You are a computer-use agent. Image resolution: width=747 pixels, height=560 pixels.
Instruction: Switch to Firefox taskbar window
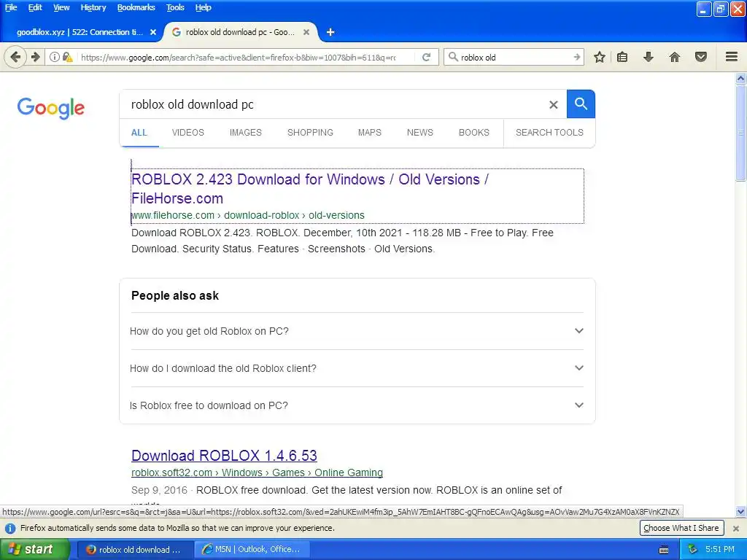pyautogui.click(x=135, y=550)
